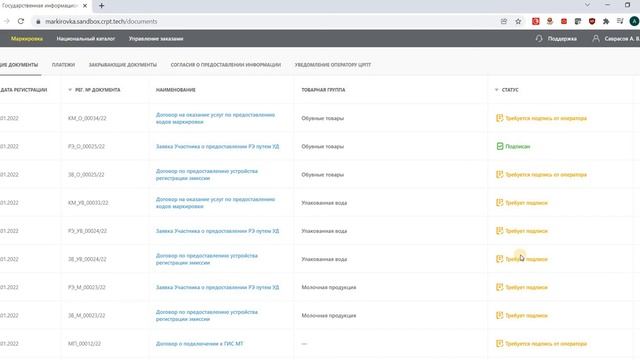Image resolution: width=640 pixels, height=360 pixels.
Task: Click status icon in row КМ_УВ_00033/22
Action: [x=500, y=202]
